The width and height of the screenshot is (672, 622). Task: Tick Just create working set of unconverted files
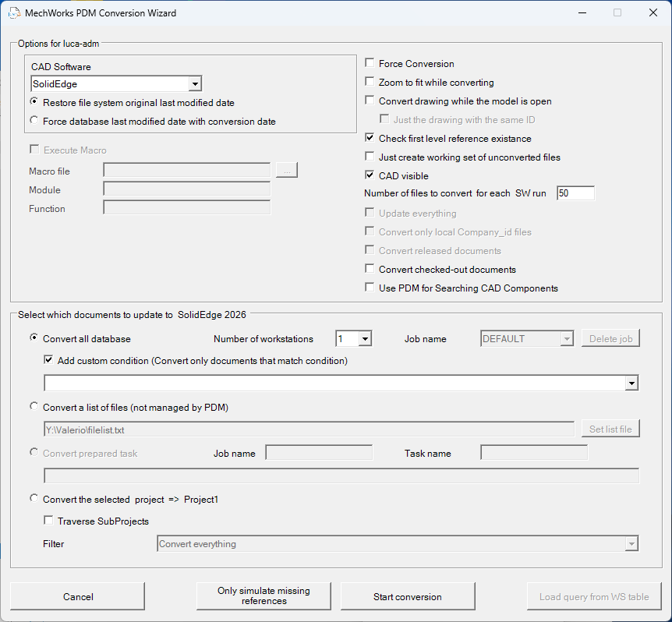click(x=370, y=157)
